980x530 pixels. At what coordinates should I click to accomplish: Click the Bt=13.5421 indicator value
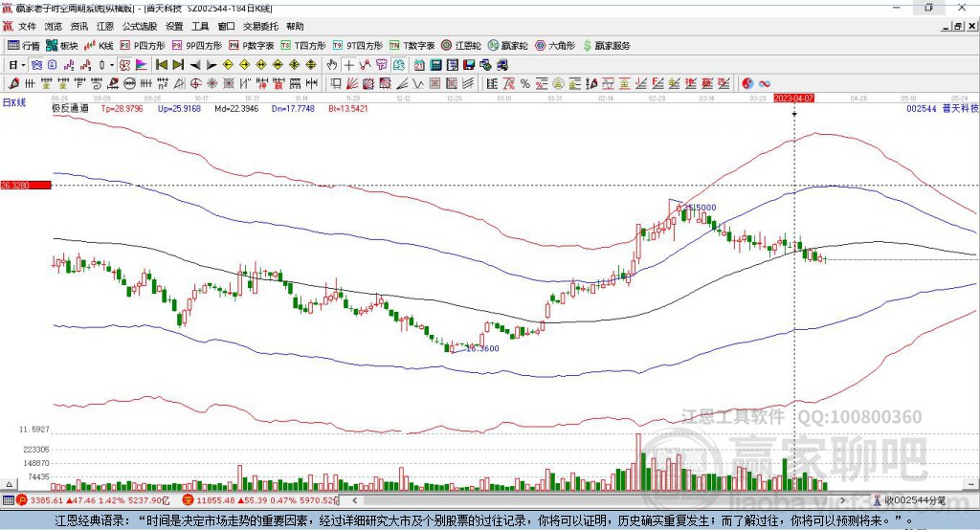(x=348, y=109)
